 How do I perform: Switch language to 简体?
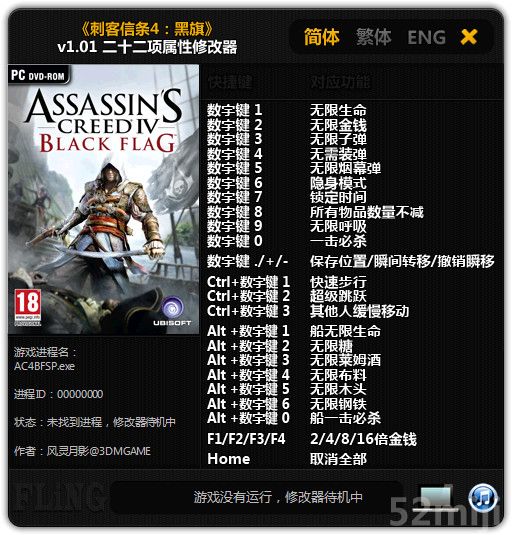tap(322, 37)
